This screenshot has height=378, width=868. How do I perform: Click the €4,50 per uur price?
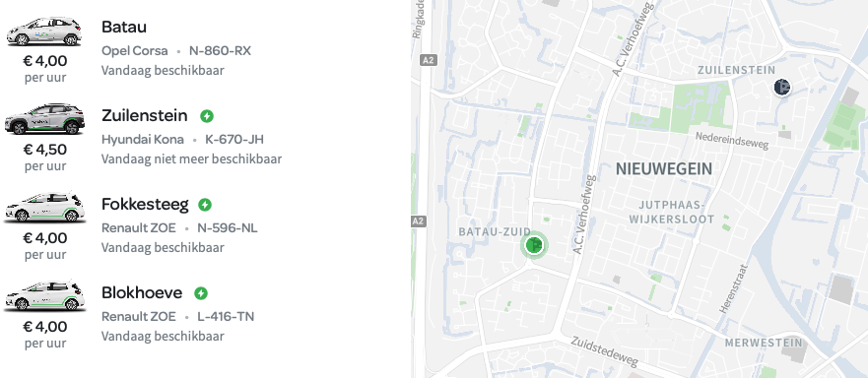click(x=45, y=157)
